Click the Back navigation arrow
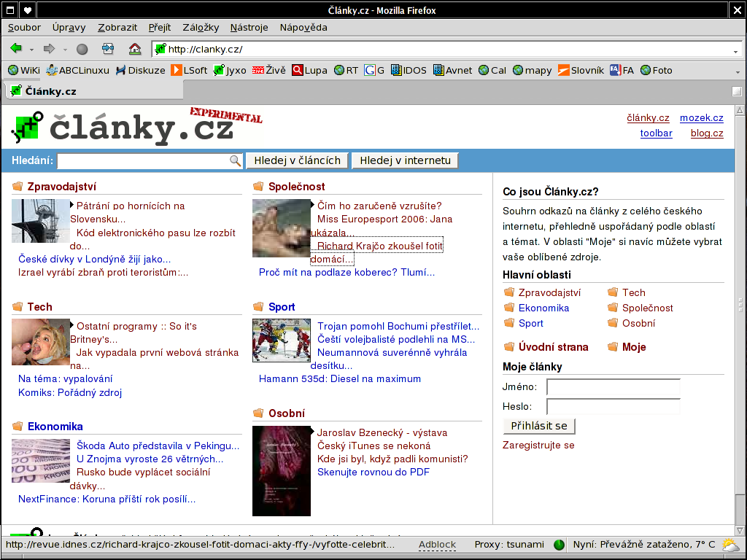The image size is (747, 560). tap(16, 48)
